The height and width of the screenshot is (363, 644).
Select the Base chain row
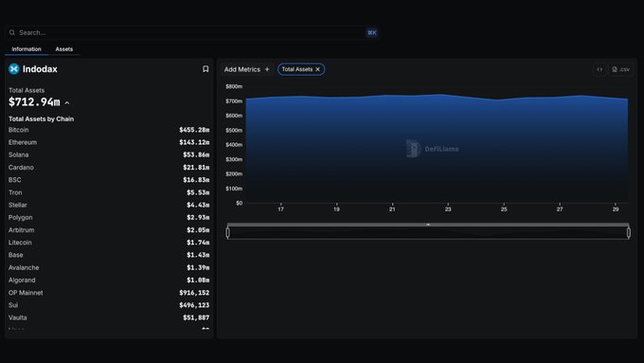coord(109,255)
